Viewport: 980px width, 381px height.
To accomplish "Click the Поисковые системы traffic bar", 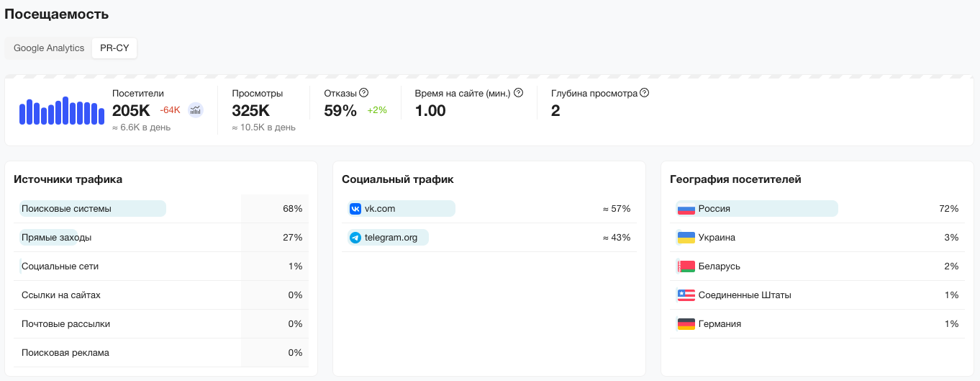I will 93,209.
